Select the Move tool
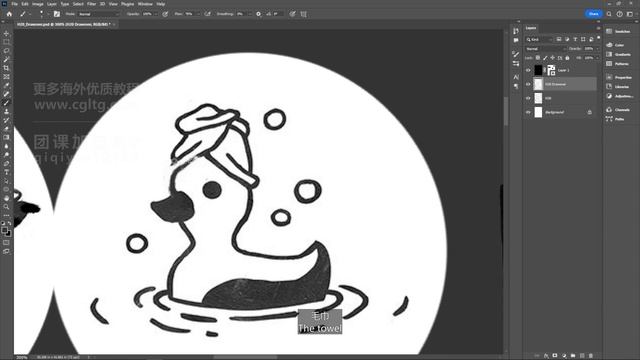This screenshot has height=360, width=640. point(6,33)
